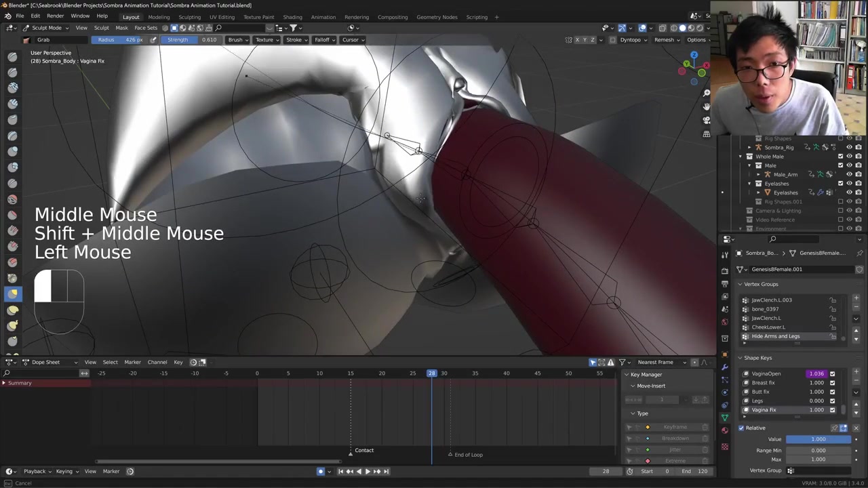868x488 pixels.
Task: Open the Modifiers wrench properties tab
Action: coord(725,367)
